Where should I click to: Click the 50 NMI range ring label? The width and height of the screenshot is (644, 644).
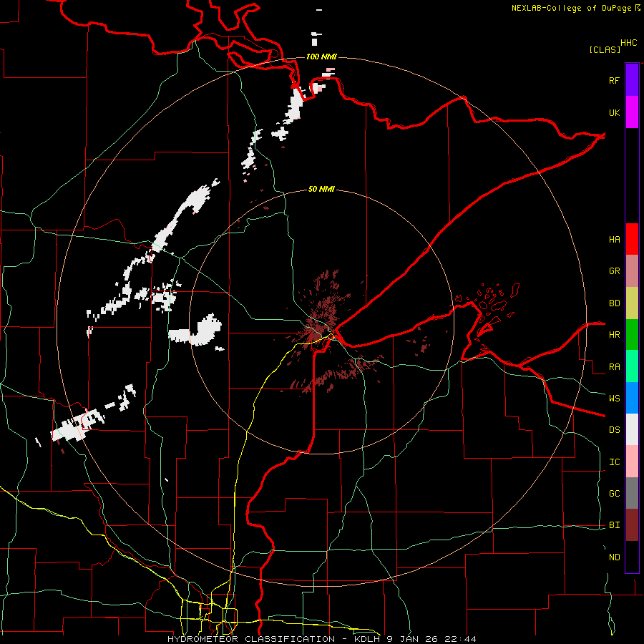pyautogui.click(x=321, y=189)
